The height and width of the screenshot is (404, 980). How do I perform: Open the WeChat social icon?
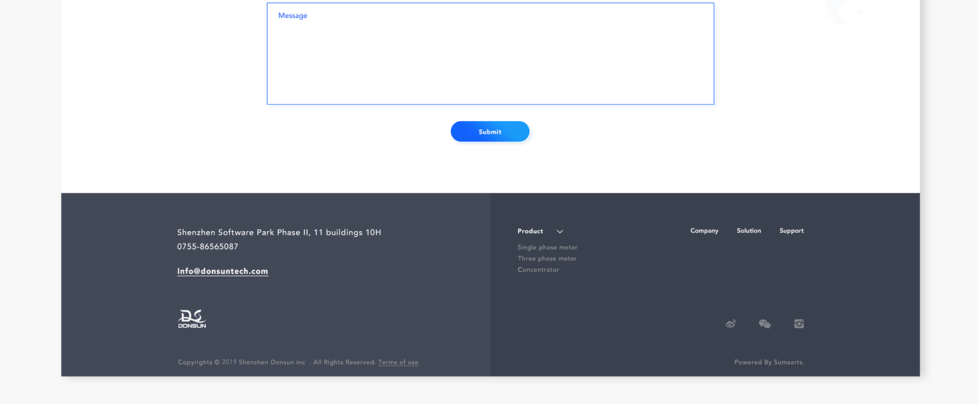point(764,324)
